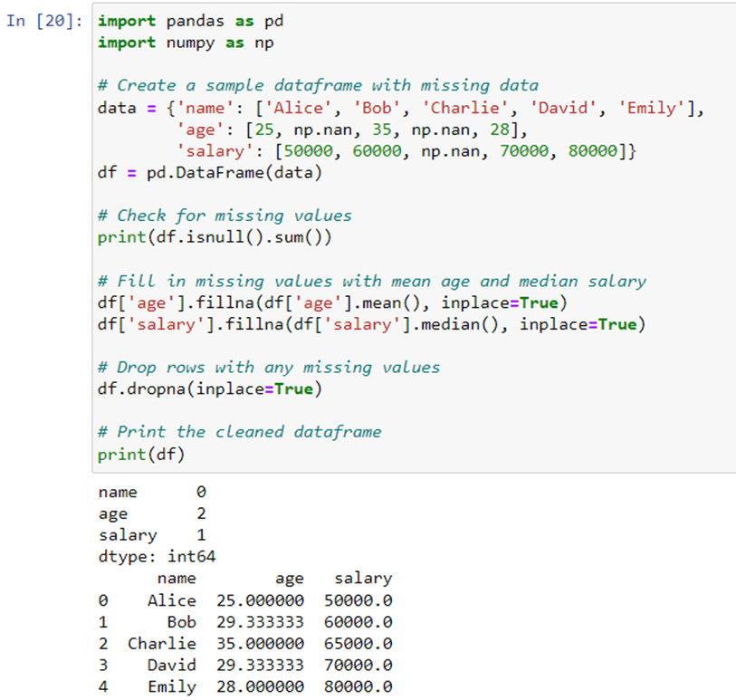Click the comment 'Print the cleaned dataframe'
The image size is (736, 700).
click(x=239, y=432)
